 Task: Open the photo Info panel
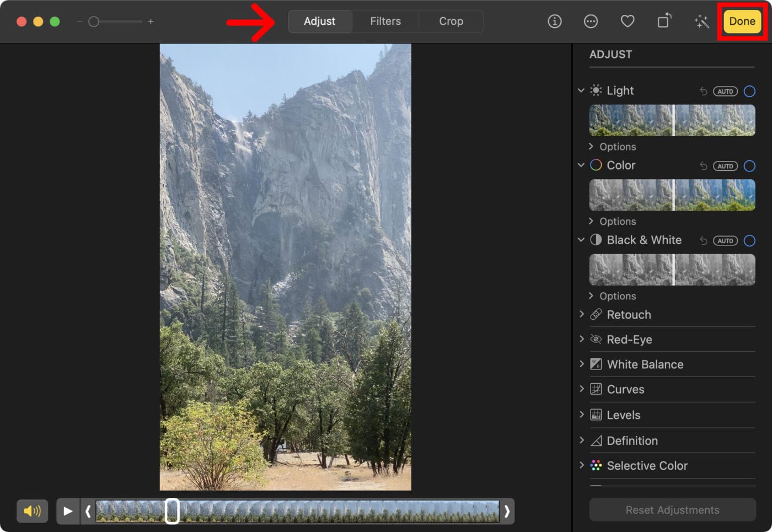click(x=554, y=22)
